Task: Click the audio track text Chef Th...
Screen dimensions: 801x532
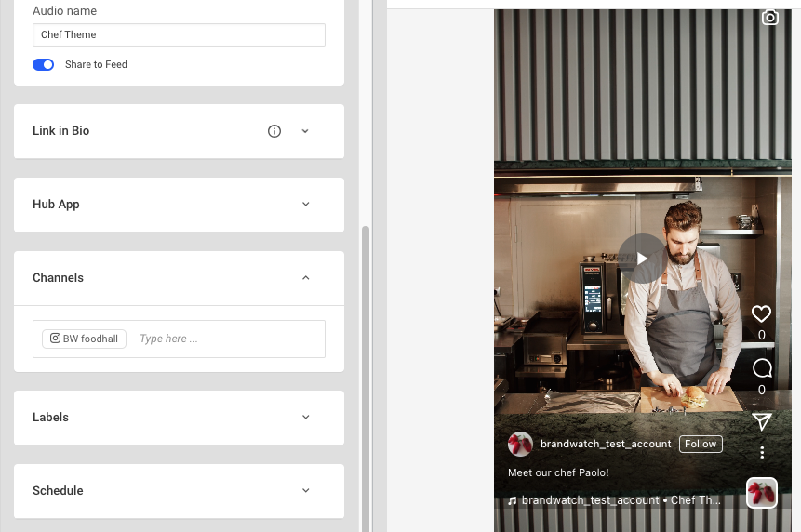Action: pos(695,500)
